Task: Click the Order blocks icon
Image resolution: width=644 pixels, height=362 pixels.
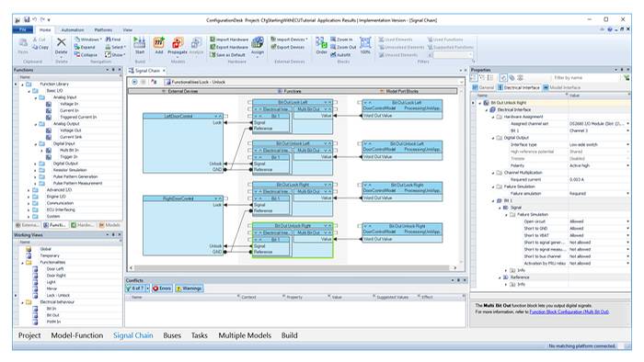Action: [x=322, y=42]
